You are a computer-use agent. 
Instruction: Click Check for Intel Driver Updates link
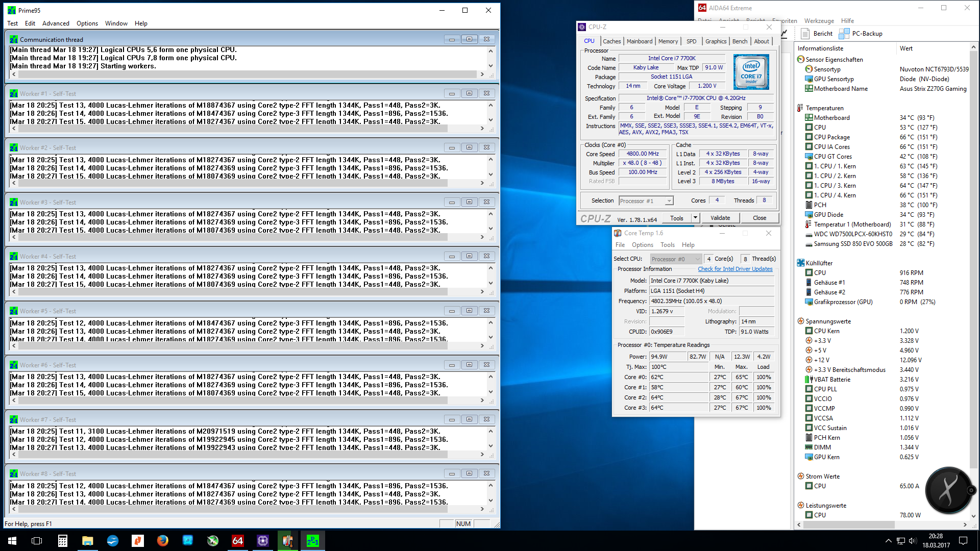point(735,269)
